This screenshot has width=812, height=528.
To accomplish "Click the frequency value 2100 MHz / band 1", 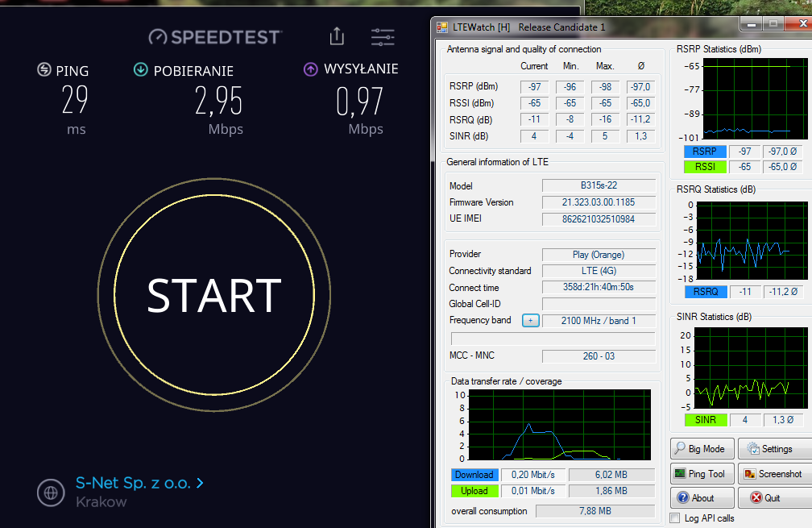I will (x=599, y=321).
